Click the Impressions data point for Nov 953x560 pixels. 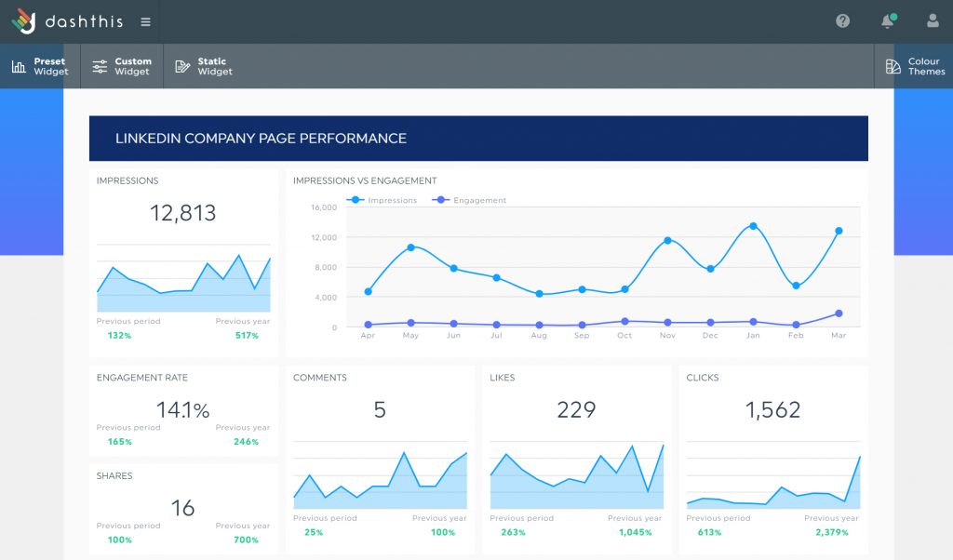pos(667,241)
